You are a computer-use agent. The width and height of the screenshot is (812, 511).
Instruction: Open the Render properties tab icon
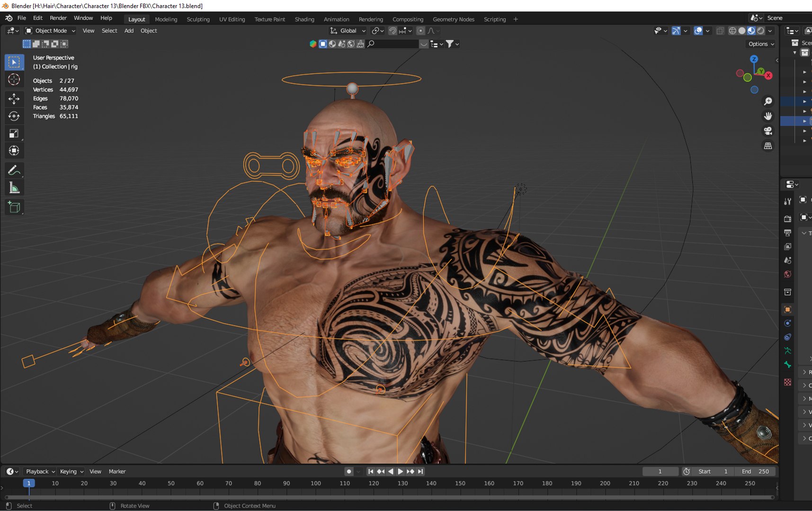[x=787, y=219]
